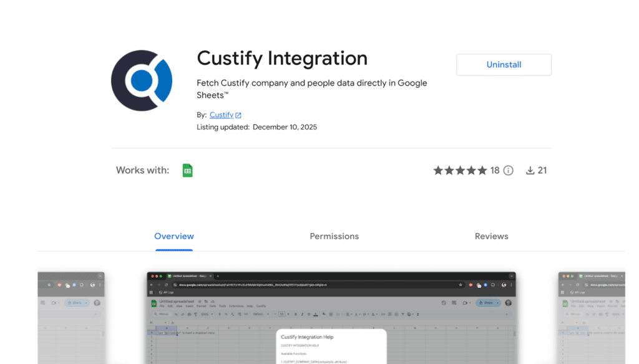
Task: Select the second rating star
Action: [x=449, y=170]
